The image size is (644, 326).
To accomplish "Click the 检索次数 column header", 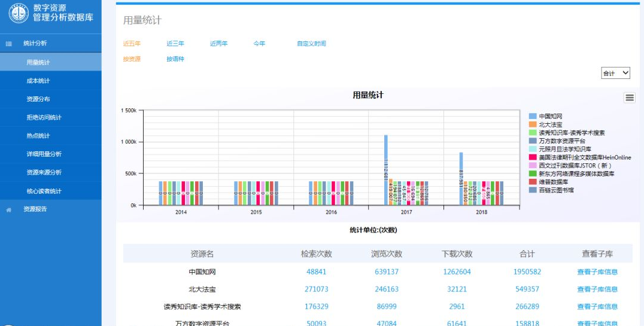I will tap(316, 254).
